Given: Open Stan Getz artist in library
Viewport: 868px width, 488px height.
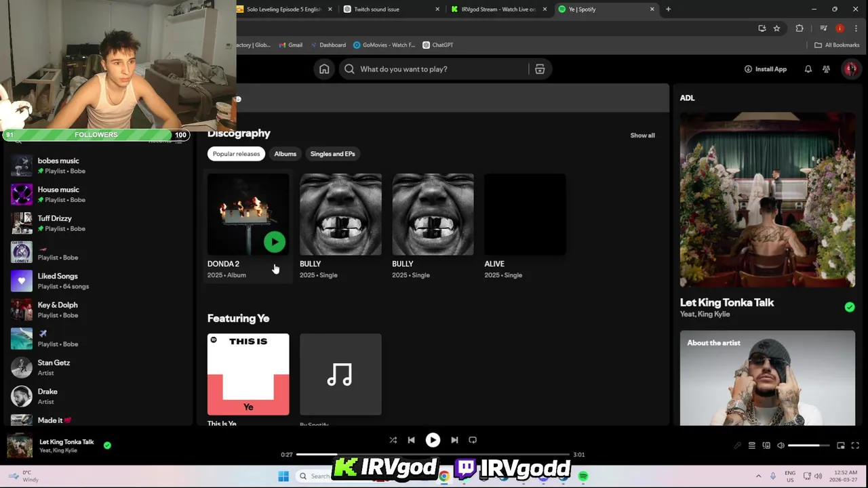Looking at the screenshot, I should point(98,367).
